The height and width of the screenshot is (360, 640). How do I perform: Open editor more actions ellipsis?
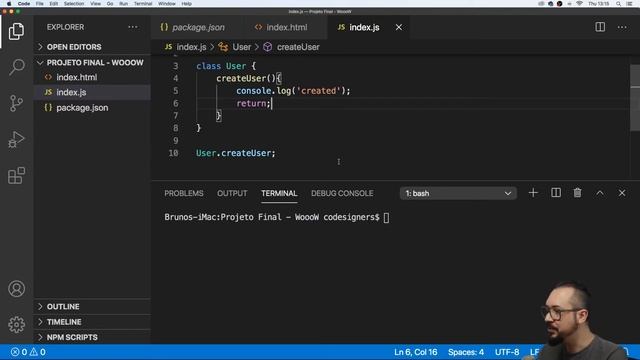pos(622,27)
